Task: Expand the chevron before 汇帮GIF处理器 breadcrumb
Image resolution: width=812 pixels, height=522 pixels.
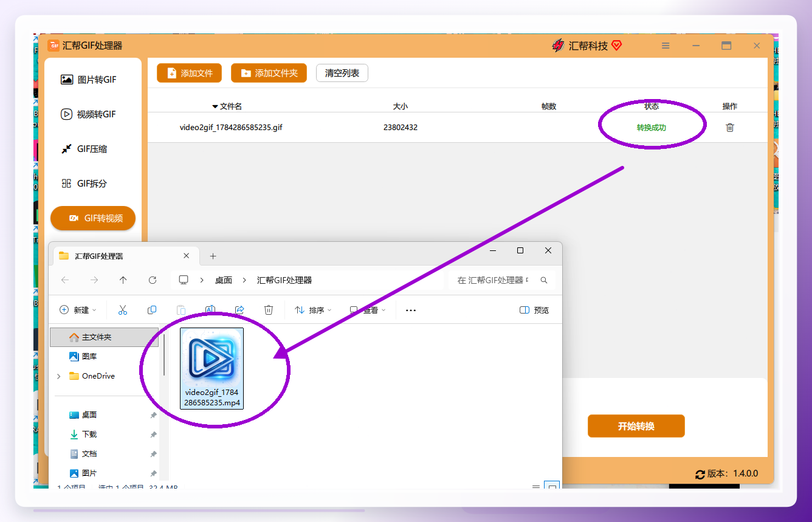Action: (x=244, y=280)
